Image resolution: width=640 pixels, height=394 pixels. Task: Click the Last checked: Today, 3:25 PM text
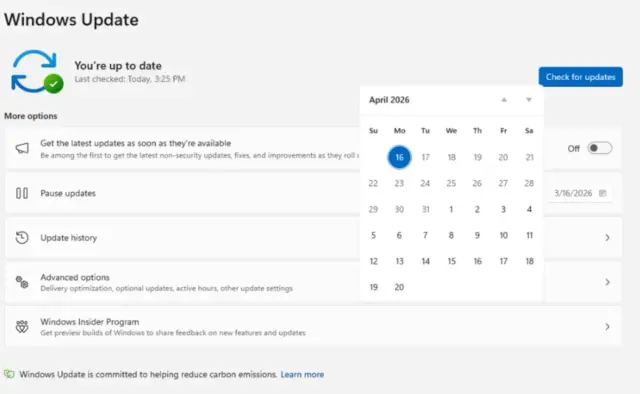pos(129,79)
